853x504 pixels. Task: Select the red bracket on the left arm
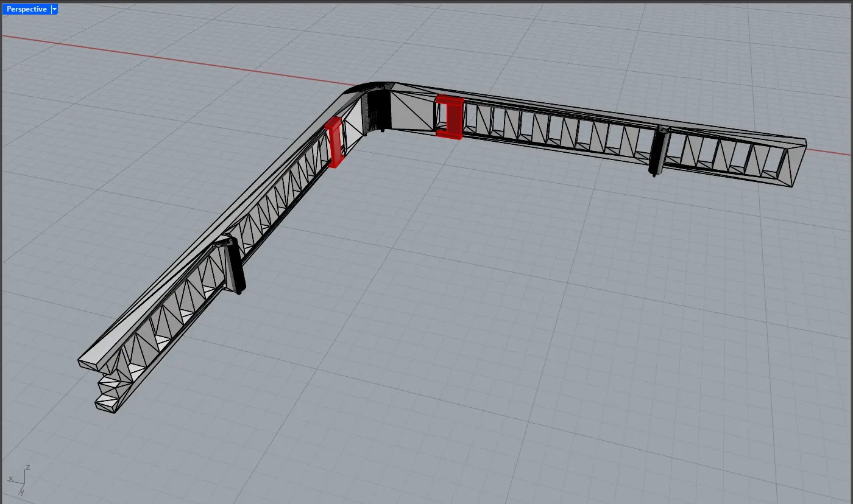click(x=335, y=142)
